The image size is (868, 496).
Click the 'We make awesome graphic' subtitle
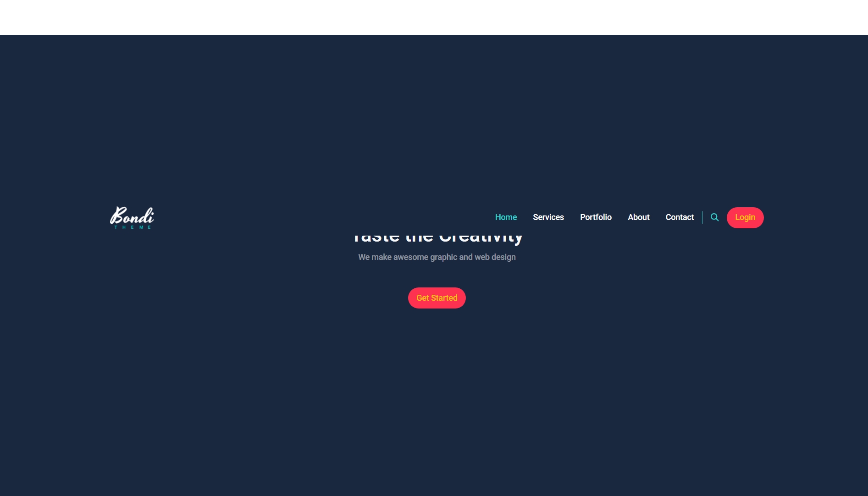point(437,257)
